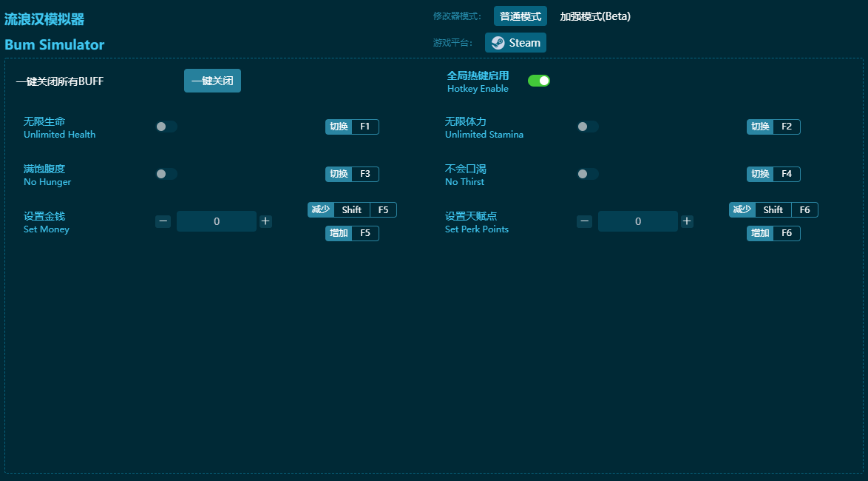Click the 一键关闭所有BUFF label

(60, 81)
